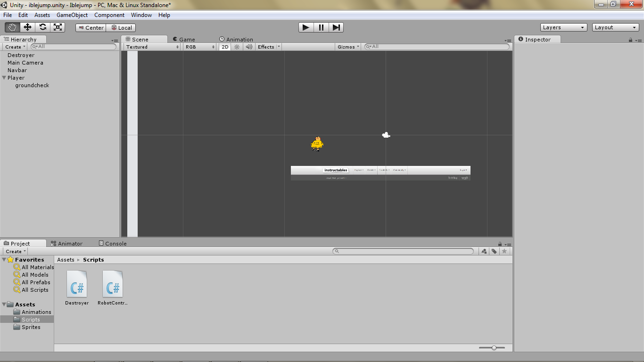Image resolution: width=644 pixels, height=362 pixels.
Task: Collapse the Player object in the Hierarchy
Action: (x=4, y=77)
